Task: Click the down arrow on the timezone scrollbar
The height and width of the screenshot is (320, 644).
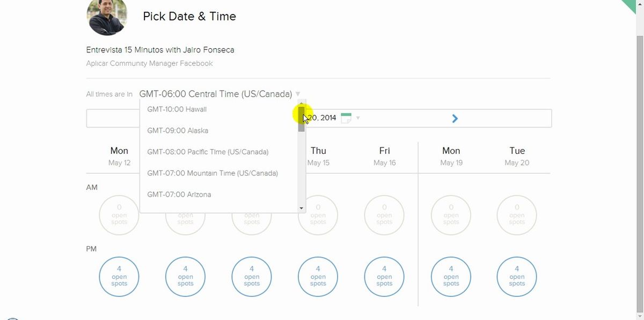Action: point(302,208)
